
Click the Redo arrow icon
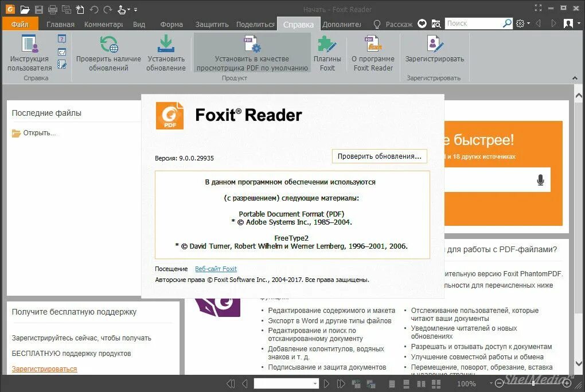coord(108,9)
